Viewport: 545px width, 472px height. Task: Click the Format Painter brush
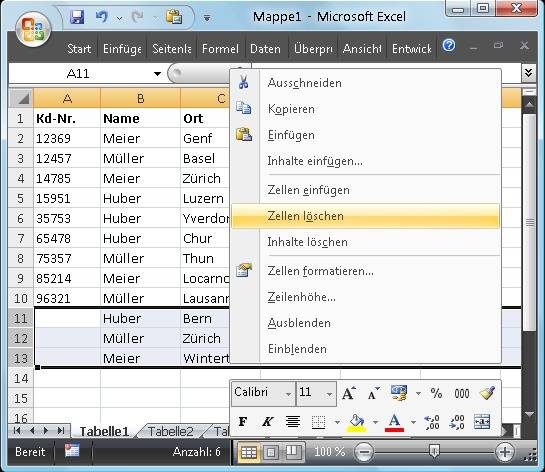point(487,393)
